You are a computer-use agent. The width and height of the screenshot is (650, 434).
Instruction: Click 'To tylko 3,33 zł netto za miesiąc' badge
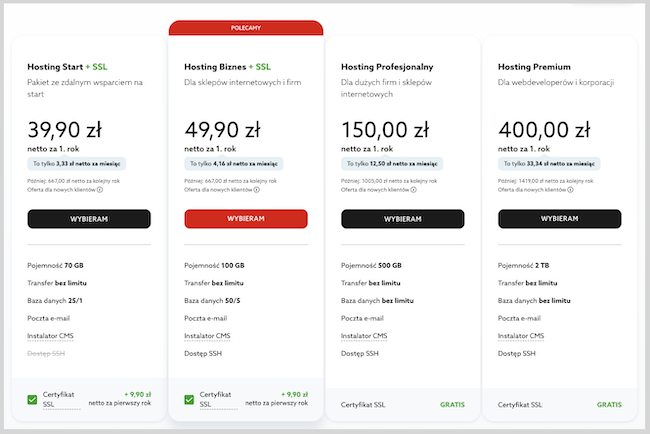[77, 164]
